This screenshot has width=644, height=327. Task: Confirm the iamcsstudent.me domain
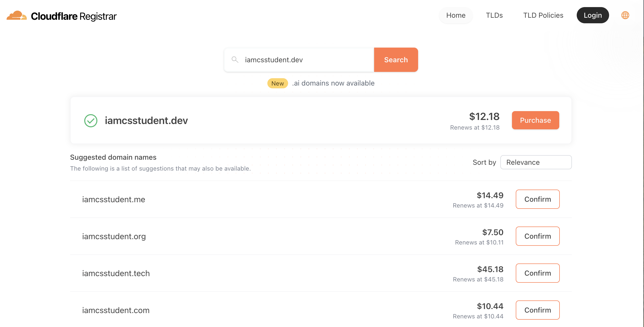(538, 199)
